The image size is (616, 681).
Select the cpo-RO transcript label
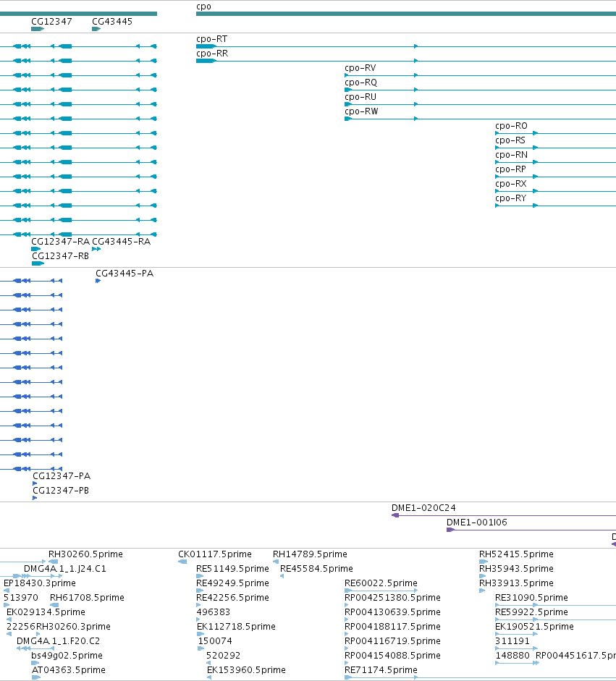(511, 126)
